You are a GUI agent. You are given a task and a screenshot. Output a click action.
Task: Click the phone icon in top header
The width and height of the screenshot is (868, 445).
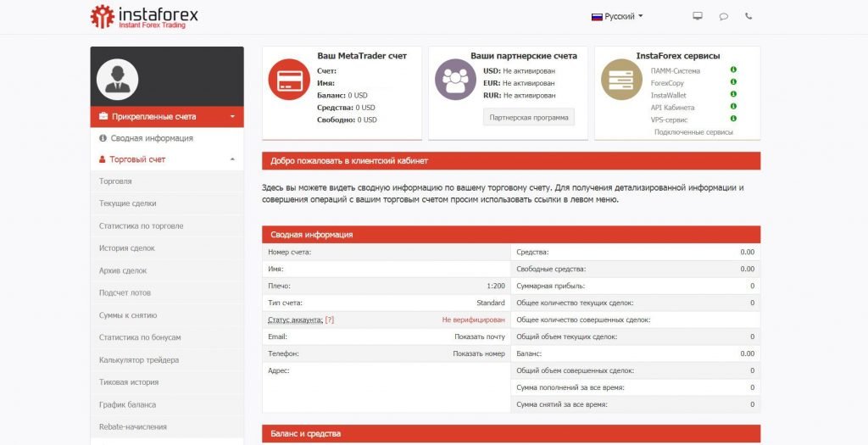click(x=748, y=16)
